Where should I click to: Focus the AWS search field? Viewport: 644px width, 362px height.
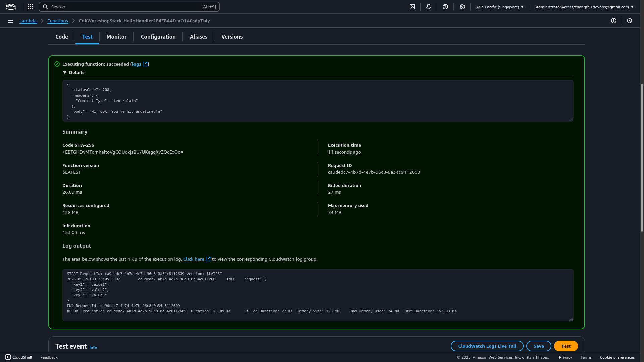point(129,7)
